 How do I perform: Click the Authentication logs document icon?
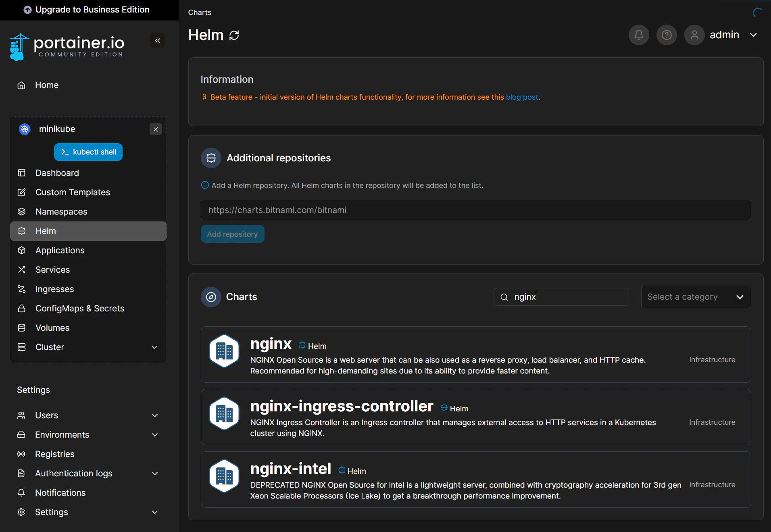tap(21, 474)
